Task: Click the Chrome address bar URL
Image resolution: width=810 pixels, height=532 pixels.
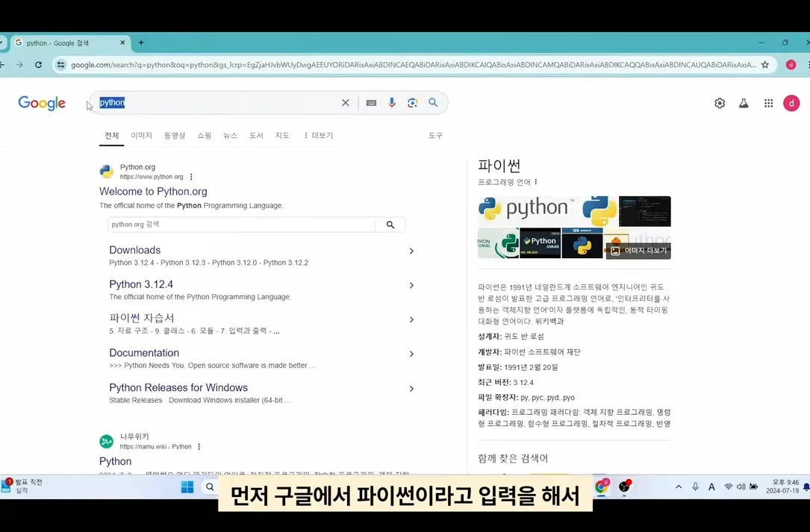Action: pyautogui.click(x=414, y=65)
